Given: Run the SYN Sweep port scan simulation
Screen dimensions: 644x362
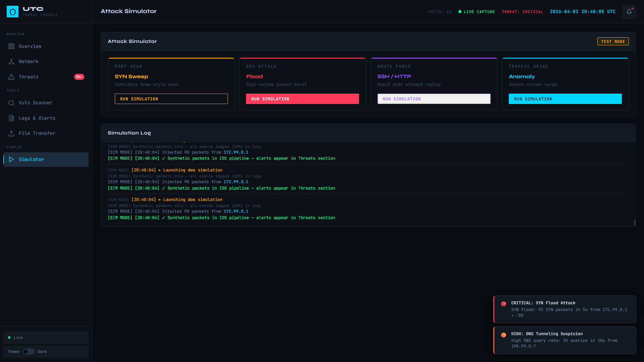Looking at the screenshot, I should (x=171, y=99).
